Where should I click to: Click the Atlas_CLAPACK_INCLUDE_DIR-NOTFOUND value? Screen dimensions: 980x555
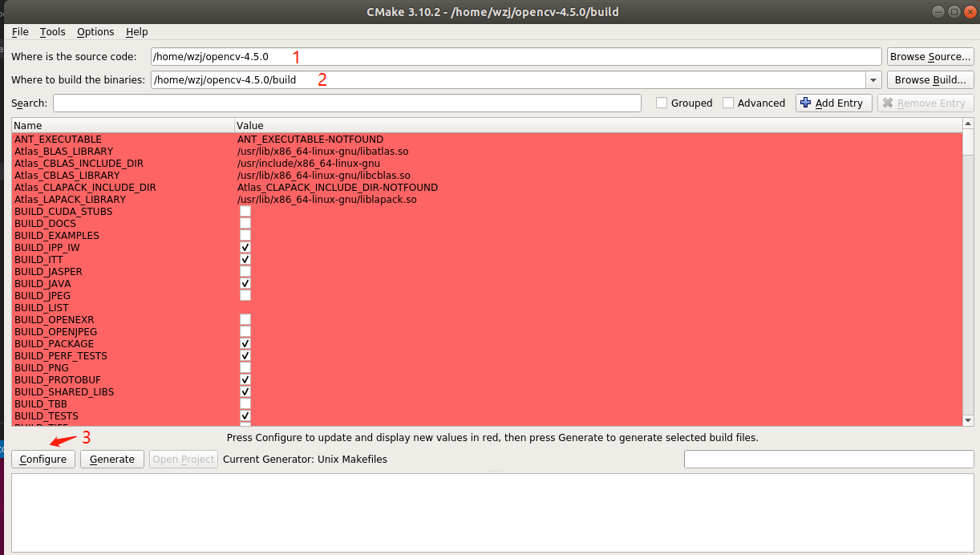click(338, 188)
